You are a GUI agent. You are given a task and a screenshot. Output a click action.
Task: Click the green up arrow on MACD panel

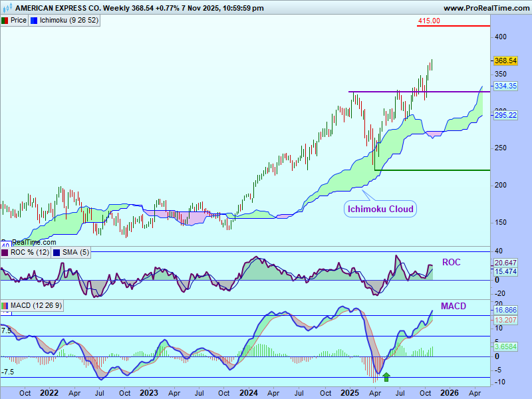click(386, 377)
